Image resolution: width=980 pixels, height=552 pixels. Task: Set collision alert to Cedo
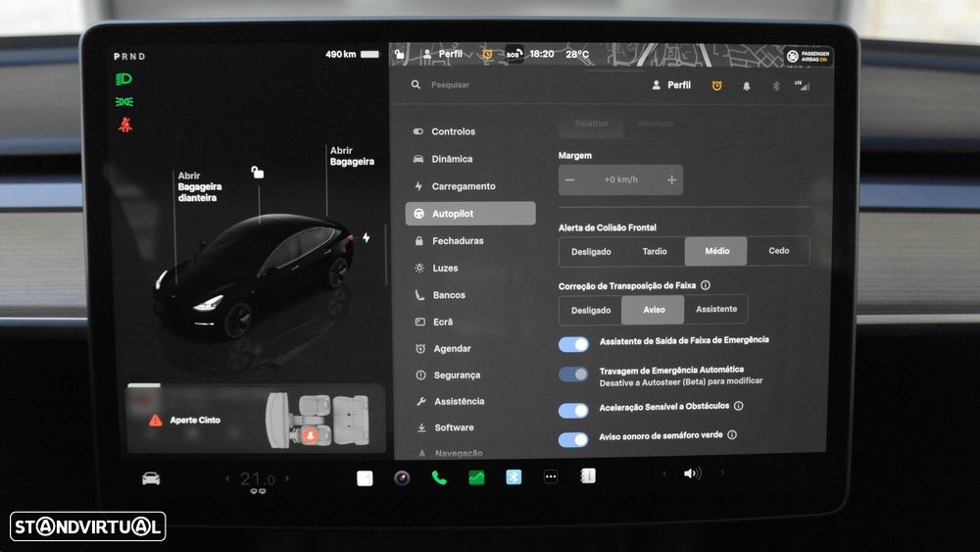tap(779, 251)
